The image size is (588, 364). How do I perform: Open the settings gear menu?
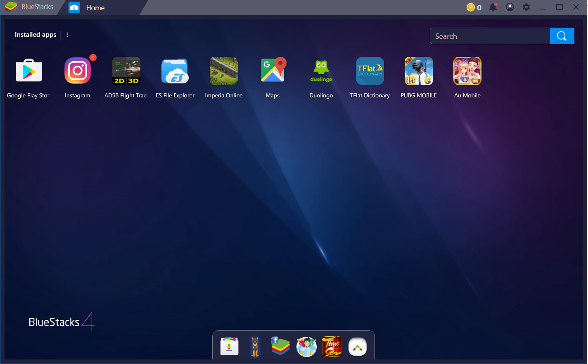[x=526, y=7]
